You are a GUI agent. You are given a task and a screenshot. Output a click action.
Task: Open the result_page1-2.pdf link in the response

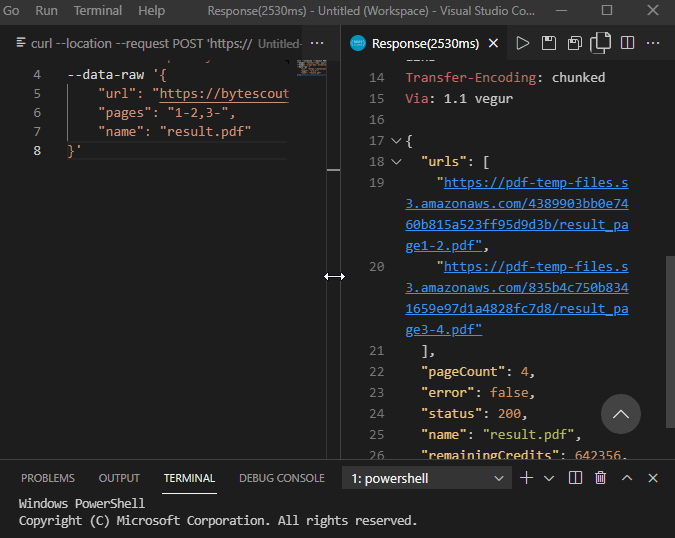pyautogui.click(x=517, y=214)
